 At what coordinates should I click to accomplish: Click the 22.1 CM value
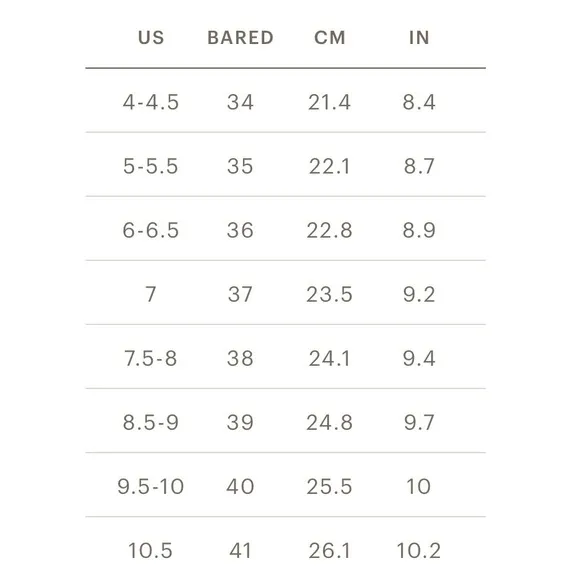coord(330,166)
